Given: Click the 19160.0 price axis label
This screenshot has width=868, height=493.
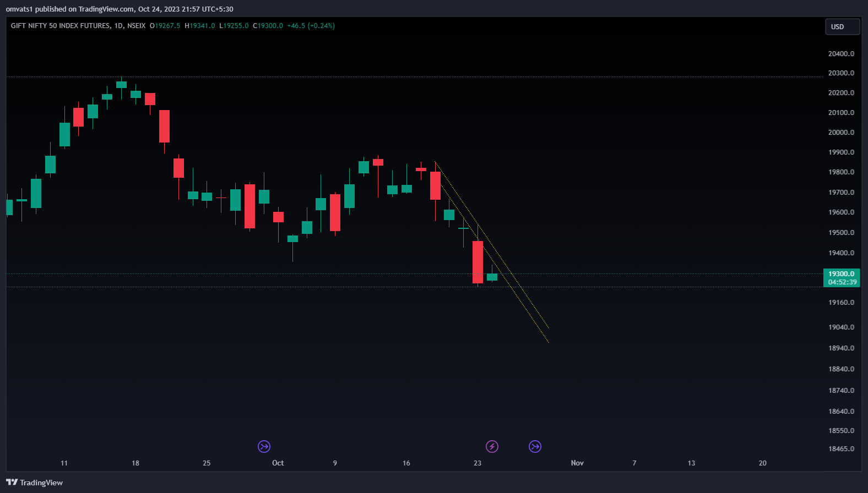Looking at the screenshot, I should point(841,302).
